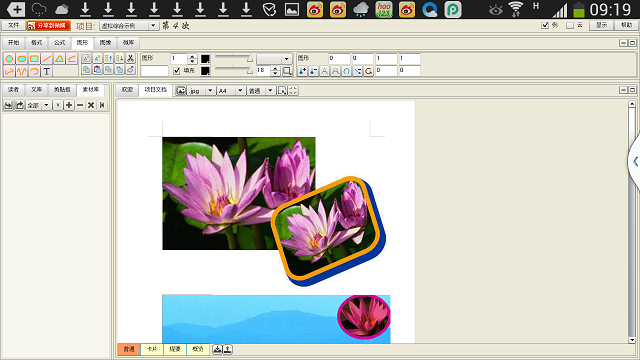Click the black fill color swatch
Image resolution: width=640 pixels, height=360 pixels.
(205, 71)
